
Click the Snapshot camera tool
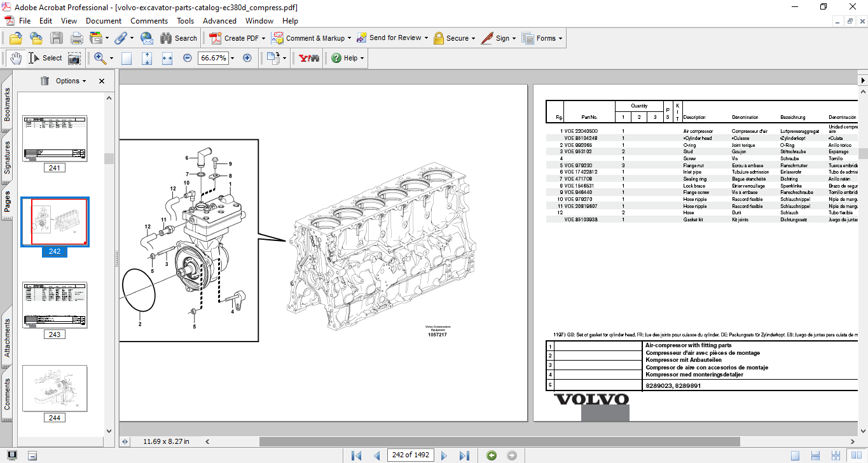(x=74, y=58)
